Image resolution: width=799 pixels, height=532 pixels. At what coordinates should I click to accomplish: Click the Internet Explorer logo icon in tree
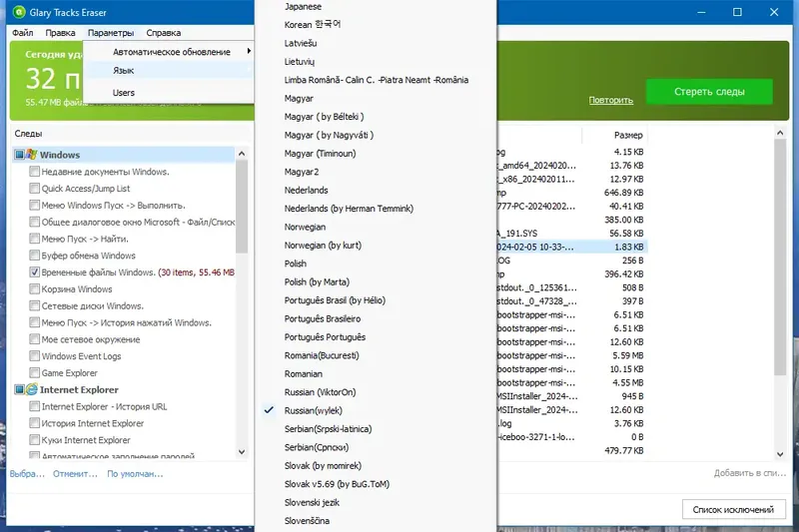pyautogui.click(x=32, y=389)
